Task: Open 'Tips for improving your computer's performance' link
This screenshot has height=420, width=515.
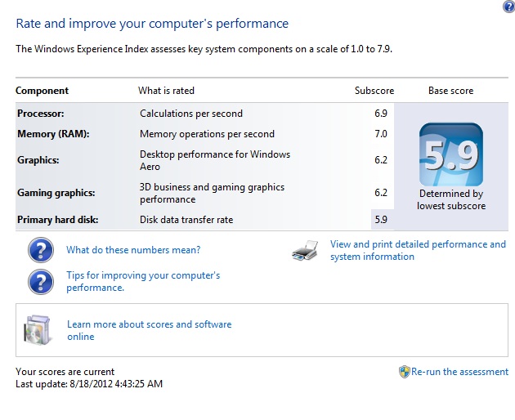Action: tap(143, 281)
